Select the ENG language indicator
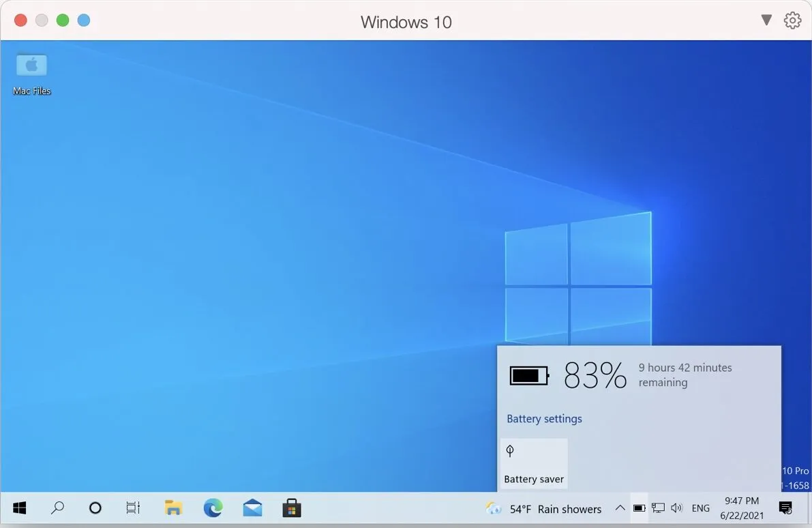Viewport: 812px width, 528px height. [700, 508]
